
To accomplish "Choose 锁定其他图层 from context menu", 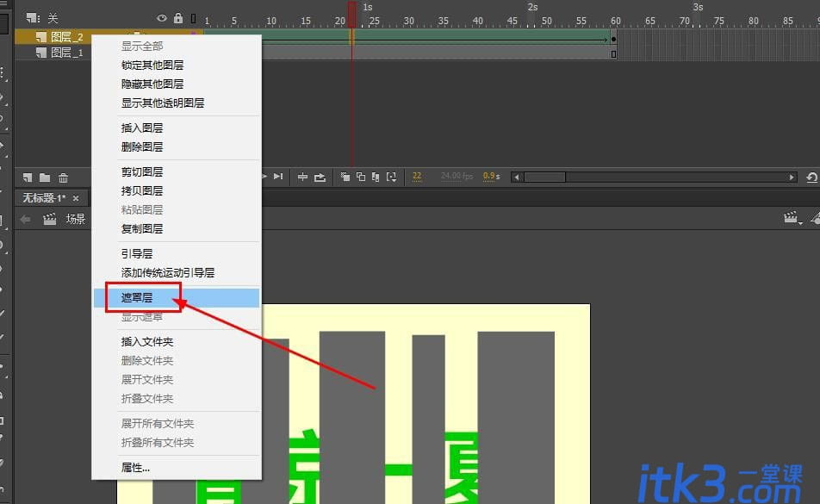I will click(177, 65).
